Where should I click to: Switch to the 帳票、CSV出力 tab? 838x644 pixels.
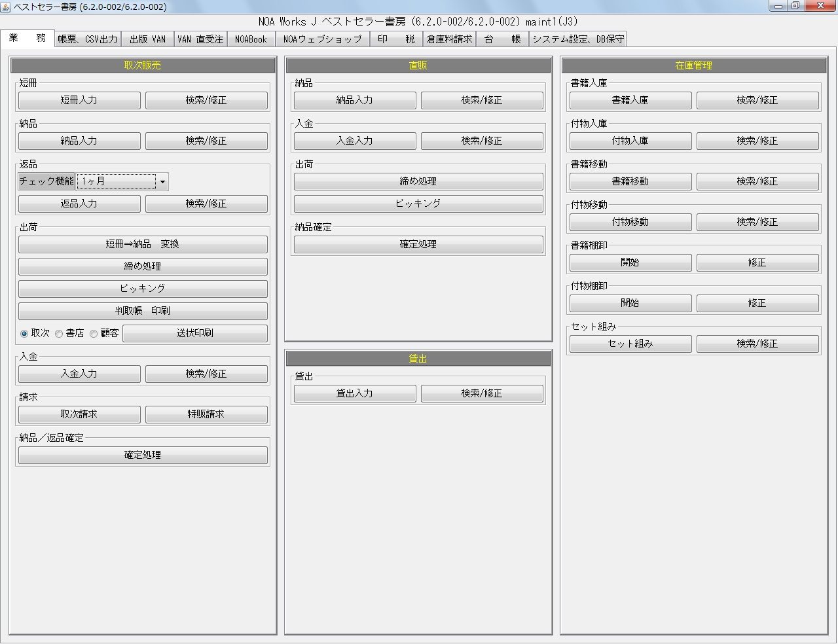87,39
